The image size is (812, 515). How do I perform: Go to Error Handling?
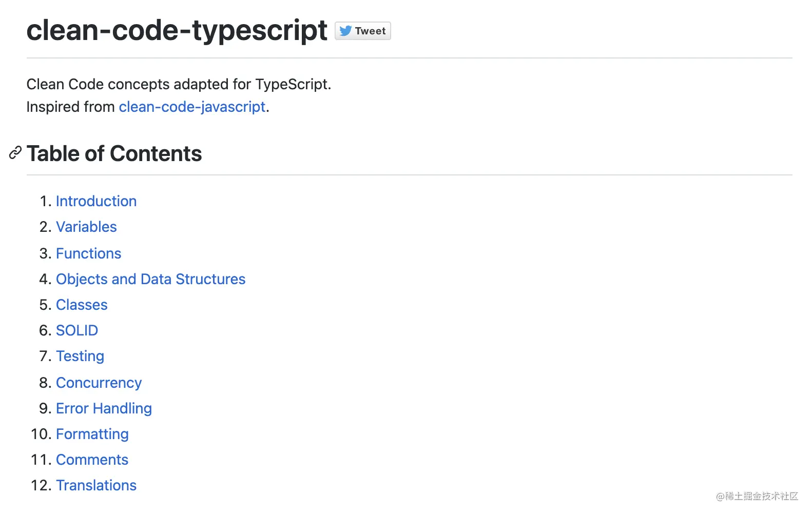(x=104, y=408)
